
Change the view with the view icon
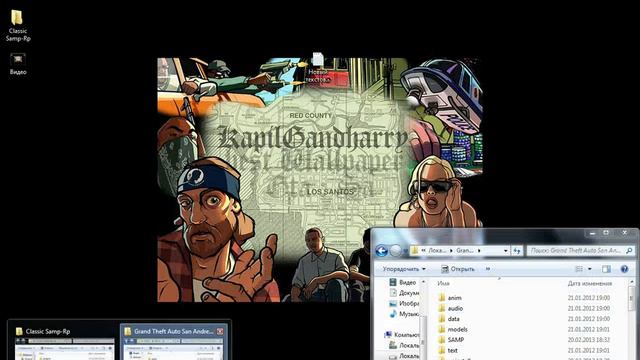[x=579, y=269]
